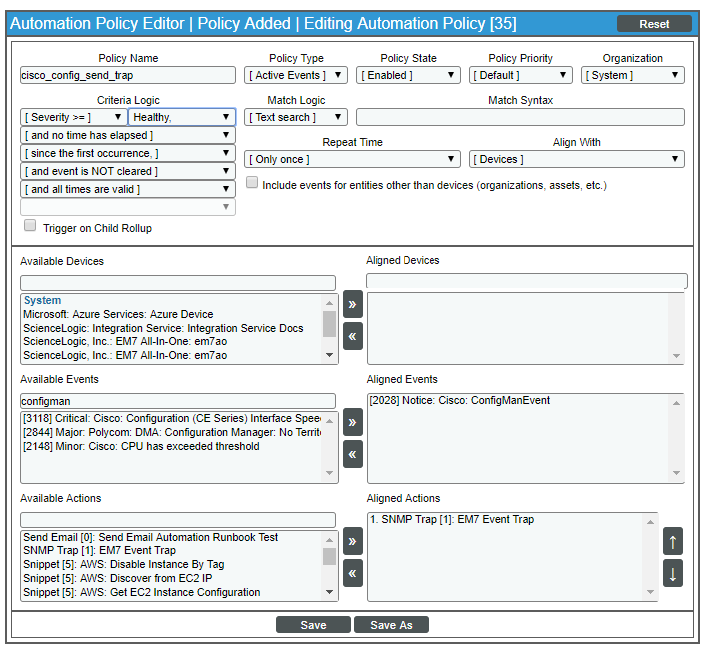Click the add arrow button for Available Devices

point(352,305)
